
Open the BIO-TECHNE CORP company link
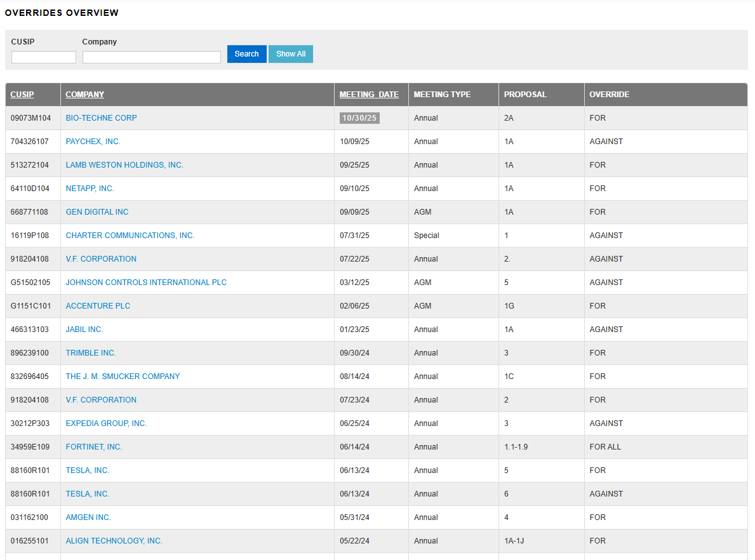pos(101,117)
